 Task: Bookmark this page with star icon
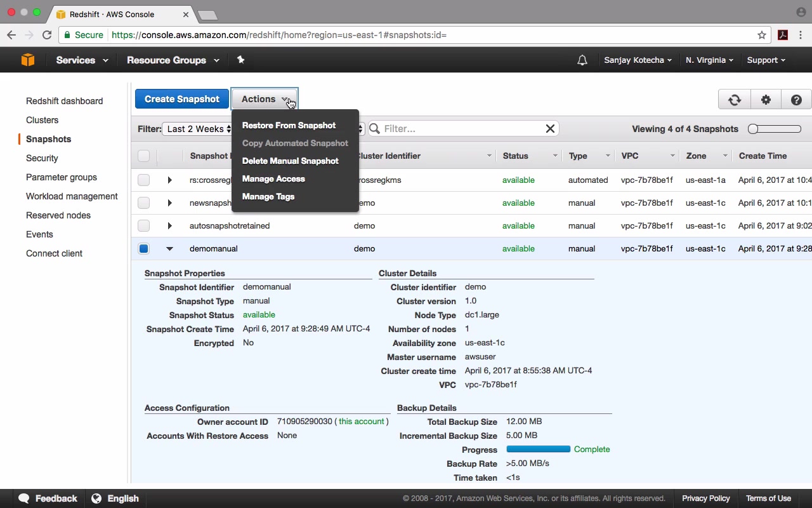click(762, 35)
